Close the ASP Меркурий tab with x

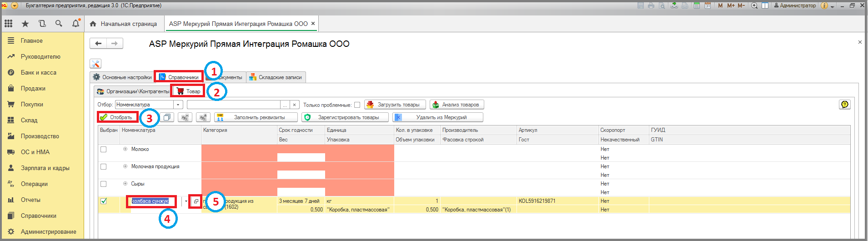click(x=313, y=24)
